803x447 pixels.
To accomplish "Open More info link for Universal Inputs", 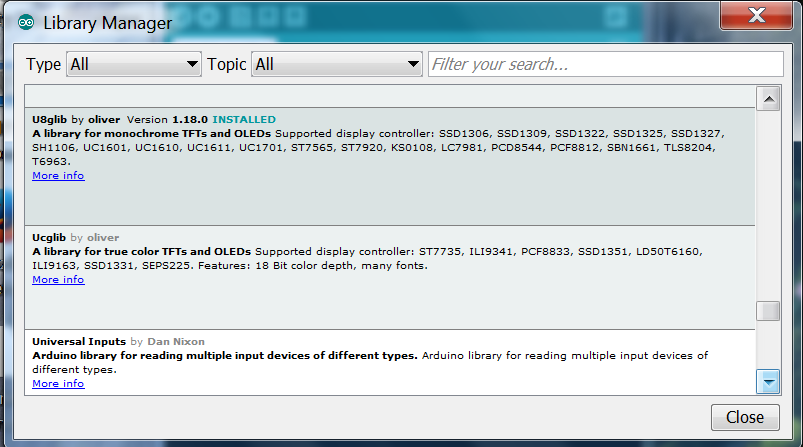I will [x=58, y=384].
